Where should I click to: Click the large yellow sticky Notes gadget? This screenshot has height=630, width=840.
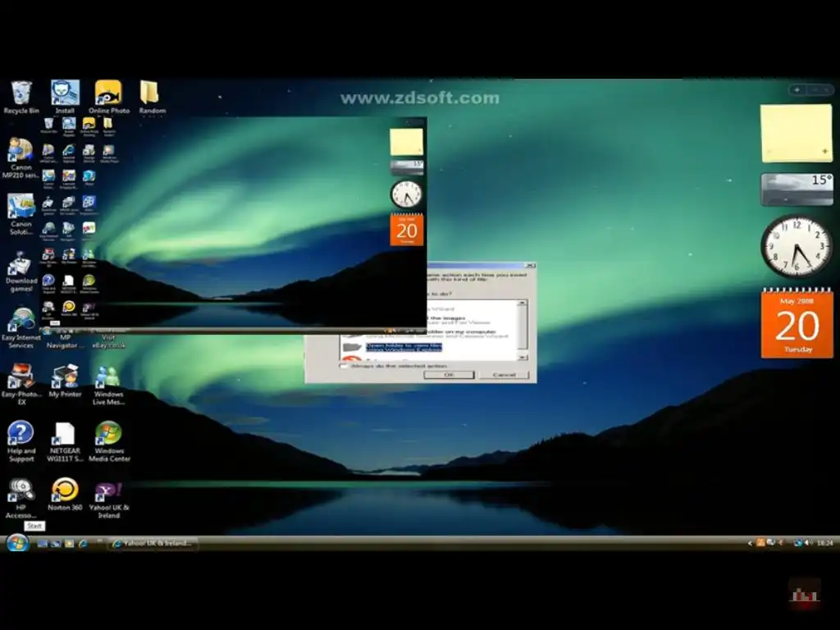click(x=797, y=133)
